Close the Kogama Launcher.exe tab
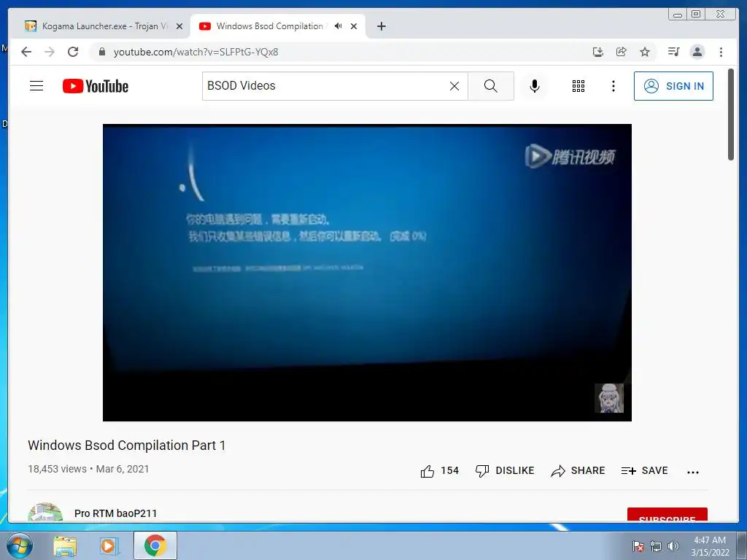Screen dimensions: 747x560 (179, 26)
